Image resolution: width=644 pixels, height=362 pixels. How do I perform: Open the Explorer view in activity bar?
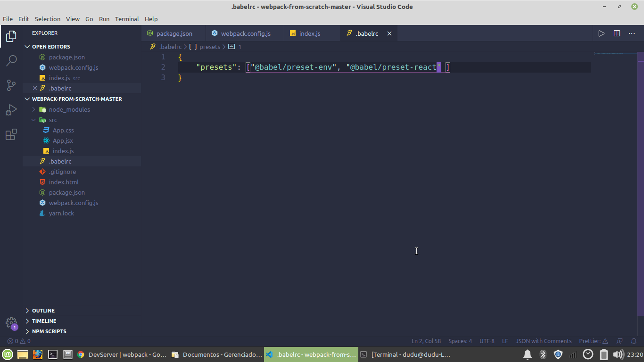(11, 36)
